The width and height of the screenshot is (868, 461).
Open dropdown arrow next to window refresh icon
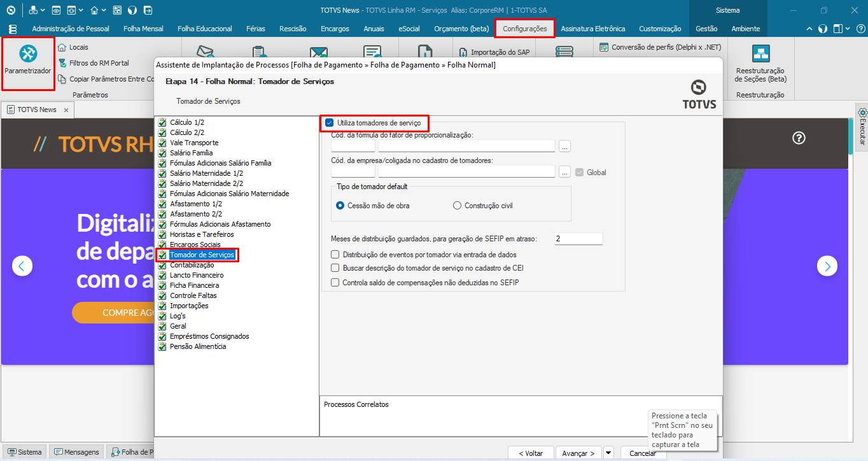81,11
